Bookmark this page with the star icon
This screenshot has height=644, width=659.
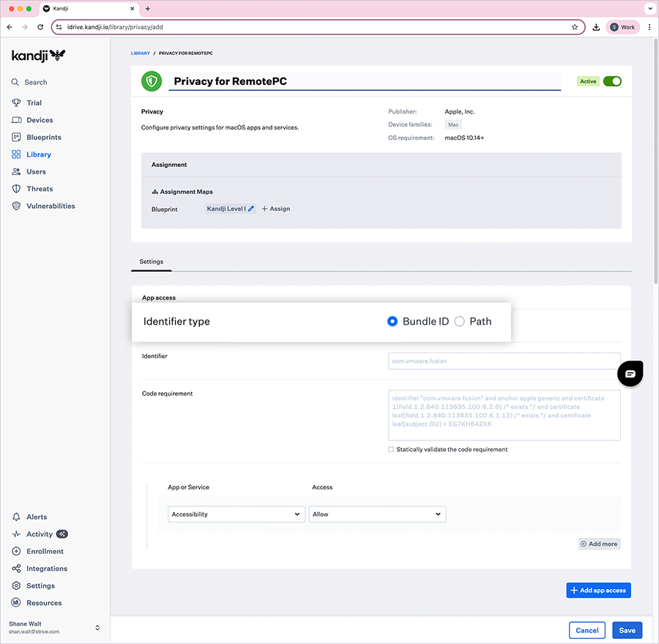[x=575, y=27]
